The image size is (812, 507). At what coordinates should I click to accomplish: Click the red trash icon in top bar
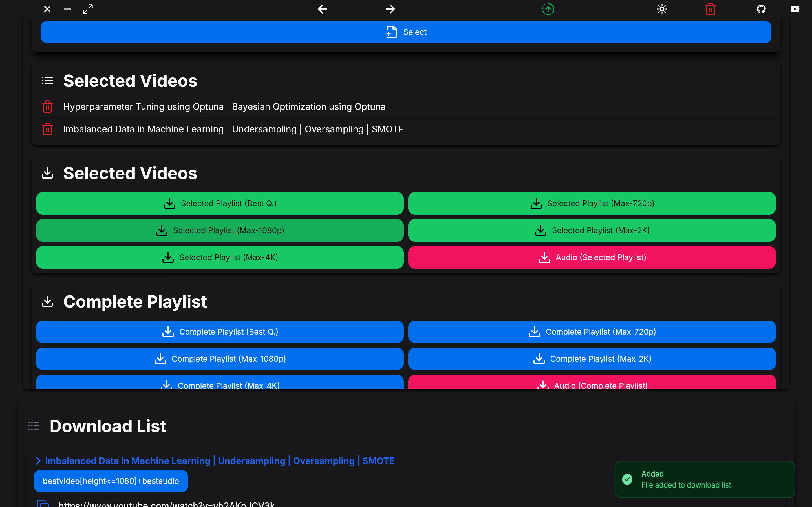(710, 9)
